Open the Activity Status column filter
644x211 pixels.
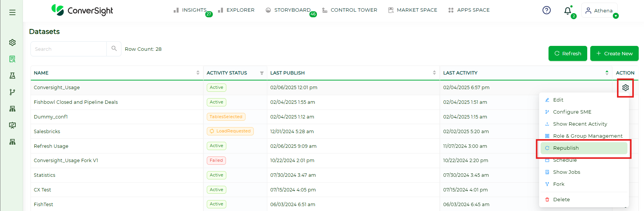pos(262,73)
